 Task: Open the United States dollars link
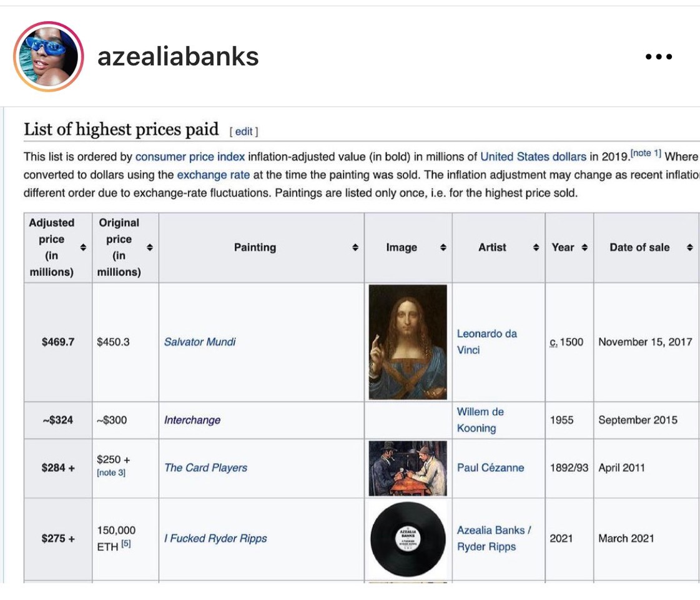[533, 157]
